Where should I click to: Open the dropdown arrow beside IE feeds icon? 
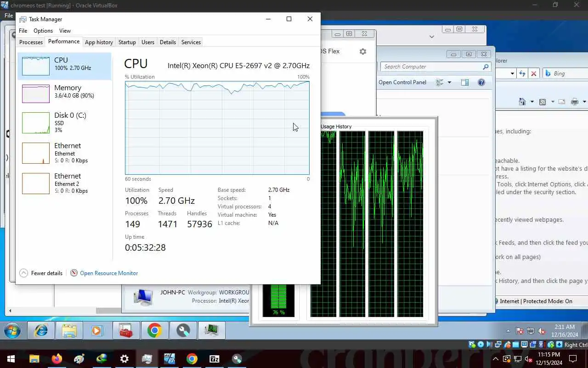[552, 102]
